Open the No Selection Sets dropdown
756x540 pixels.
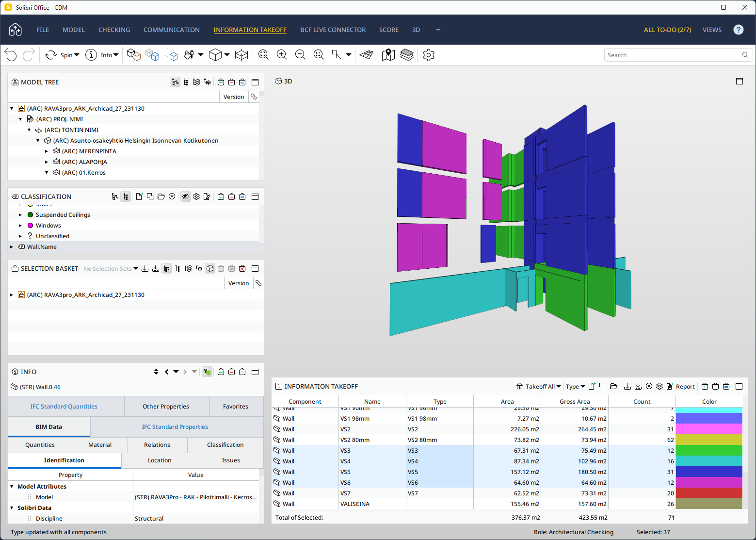(x=111, y=269)
